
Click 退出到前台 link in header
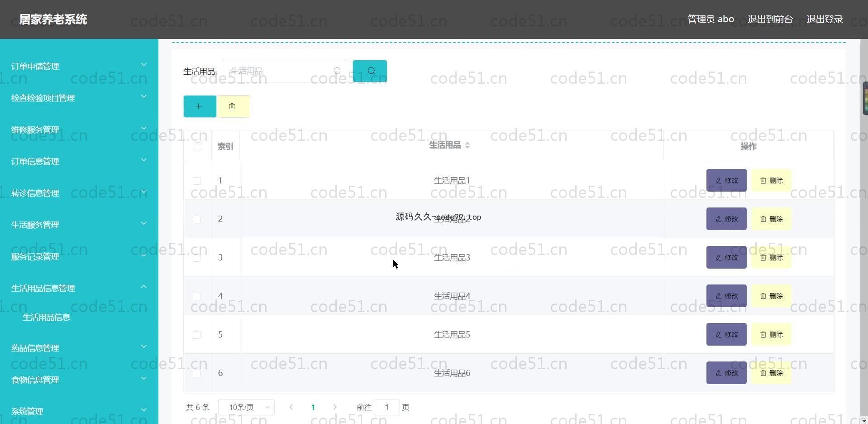(770, 19)
